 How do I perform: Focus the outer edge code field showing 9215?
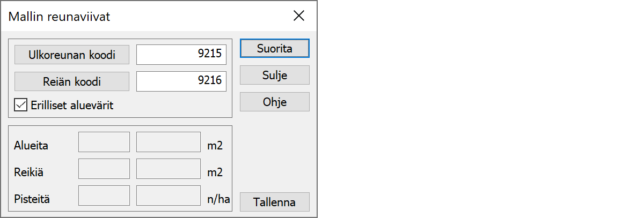point(181,55)
